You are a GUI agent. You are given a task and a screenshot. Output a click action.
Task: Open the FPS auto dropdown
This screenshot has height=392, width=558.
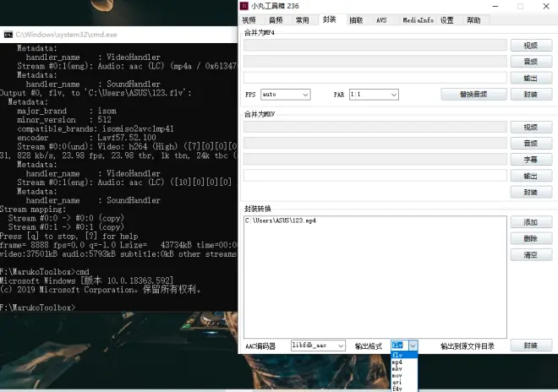point(286,95)
